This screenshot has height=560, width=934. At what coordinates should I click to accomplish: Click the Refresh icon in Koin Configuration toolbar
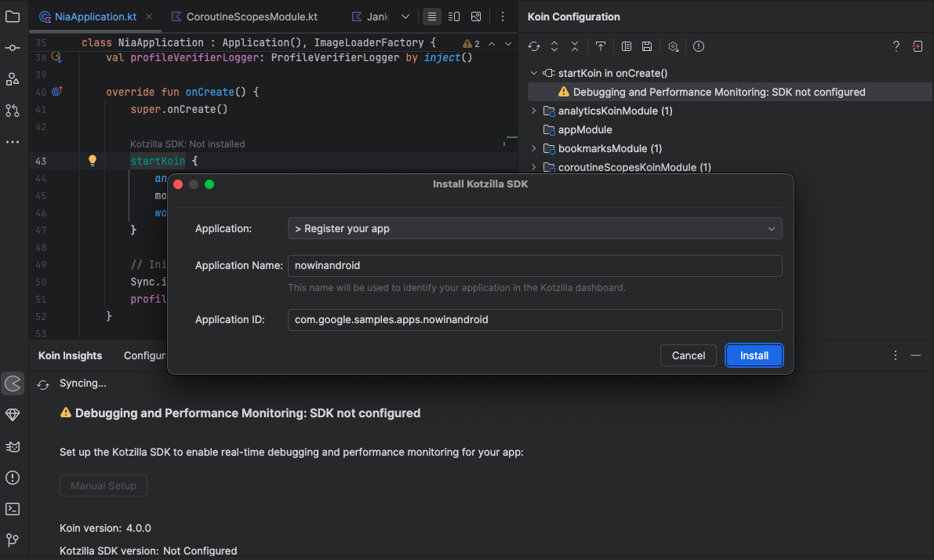[534, 46]
